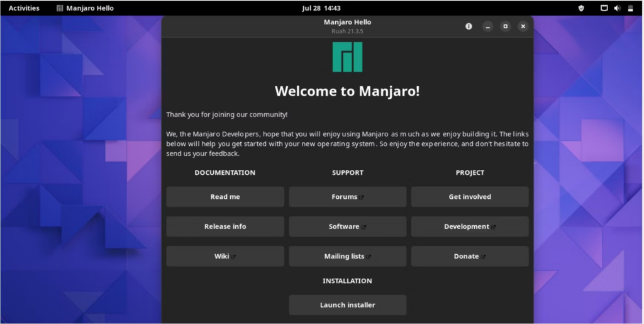Click the Manjaro Hello app icon in the top bar
This screenshot has height=324, width=644.
[x=60, y=8]
